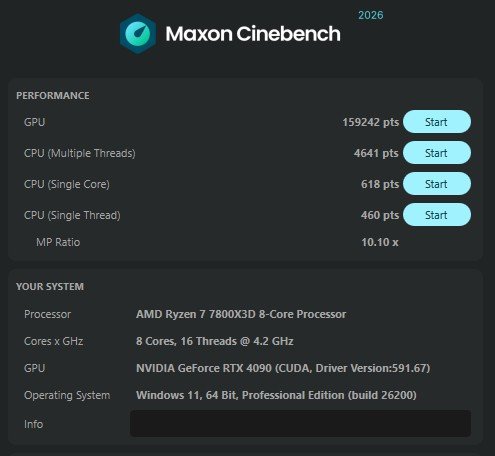Start the CPU Multiple Threads test
Screen dimensions: 495x456
(x=437, y=153)
